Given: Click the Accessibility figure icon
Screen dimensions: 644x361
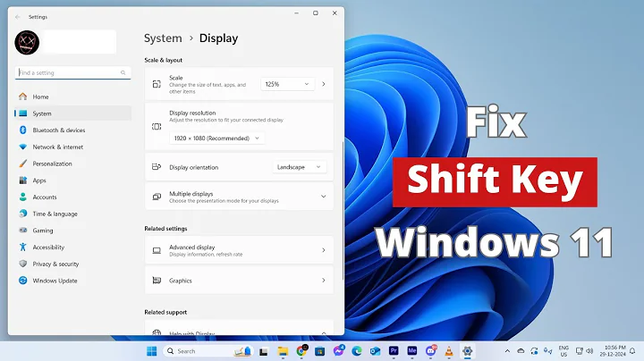Looking at the screenshot, I should [x=23, y=247].
